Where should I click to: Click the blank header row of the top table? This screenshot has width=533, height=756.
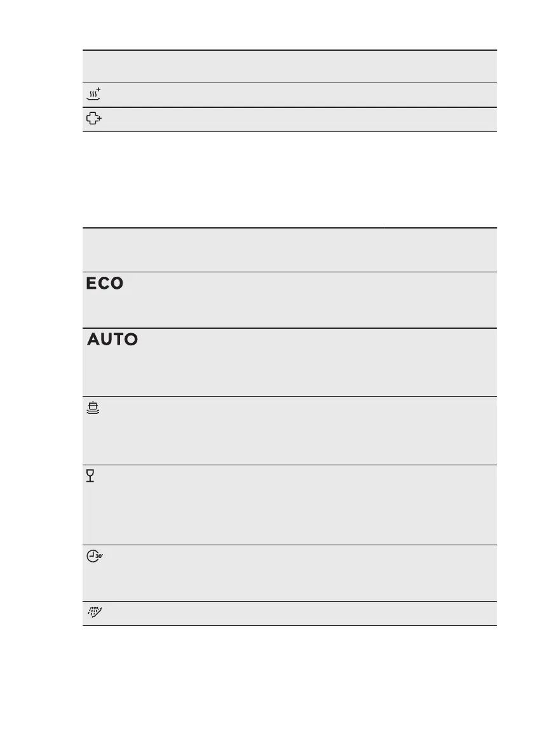coord(289,67)
